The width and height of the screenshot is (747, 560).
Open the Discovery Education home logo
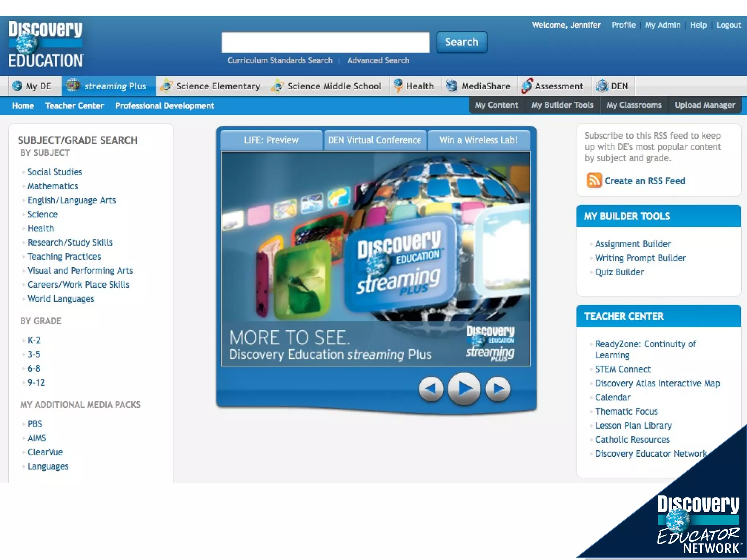coord(46,44)
